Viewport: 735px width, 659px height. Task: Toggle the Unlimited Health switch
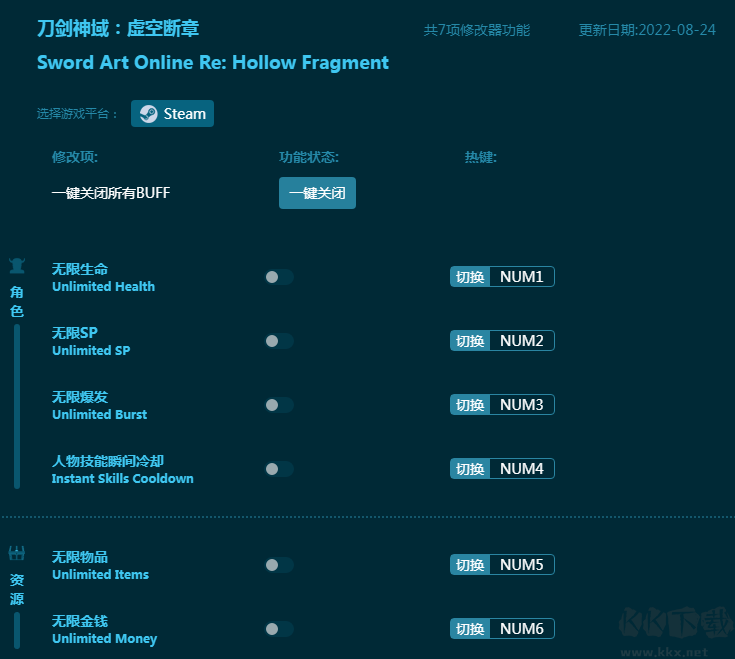pyautogui.click(x=278, y=277)
